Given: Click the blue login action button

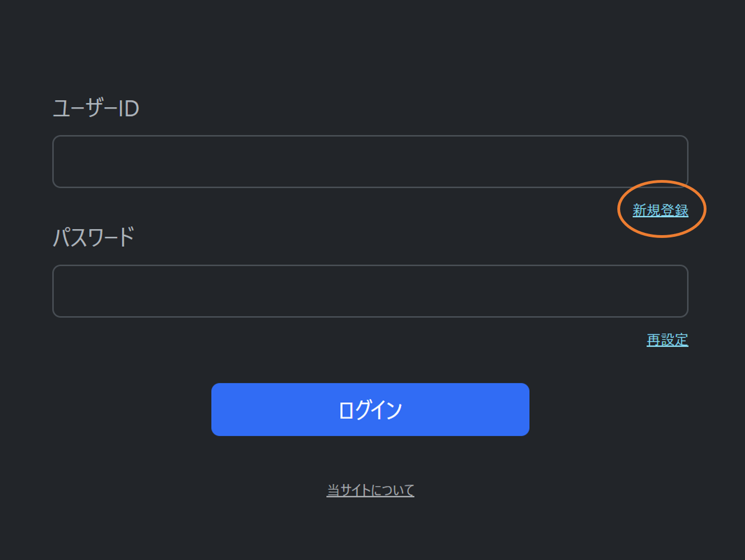Looking at the screenshot, I should point(370,410).
